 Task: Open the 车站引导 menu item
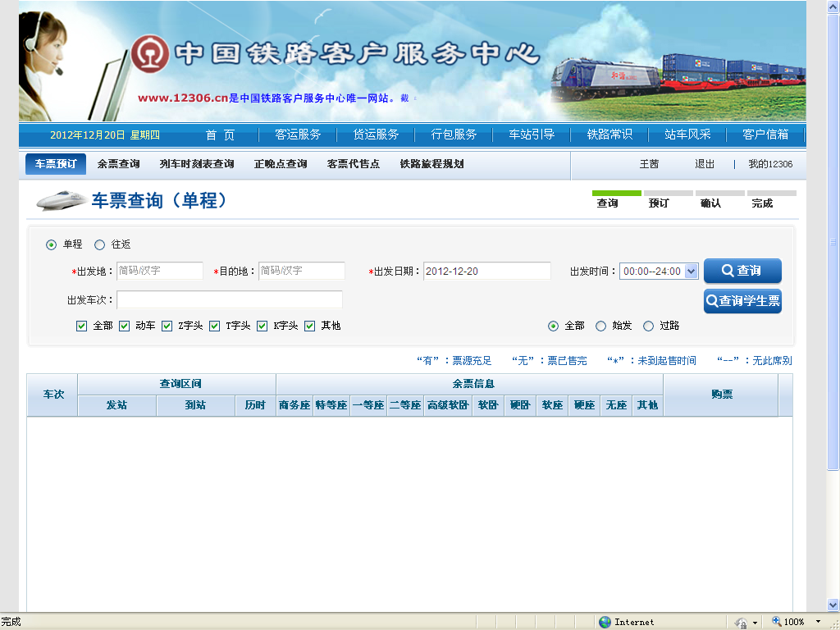click(532, 135)
